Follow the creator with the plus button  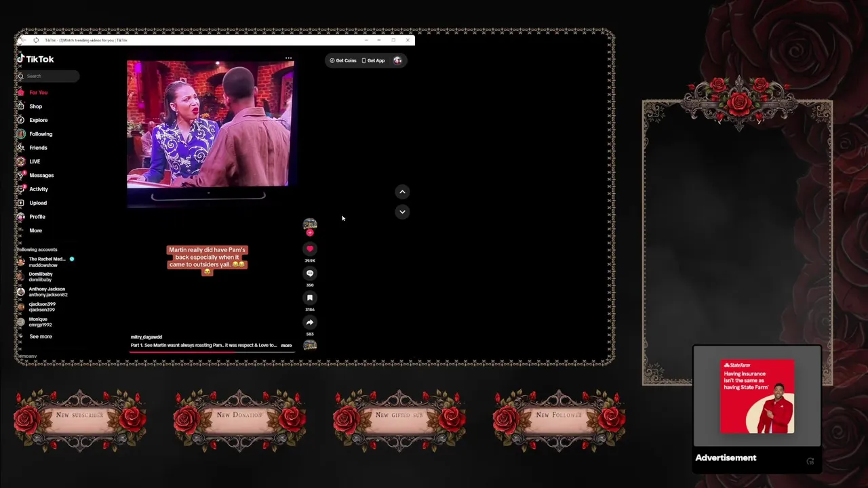pos(310,233)
